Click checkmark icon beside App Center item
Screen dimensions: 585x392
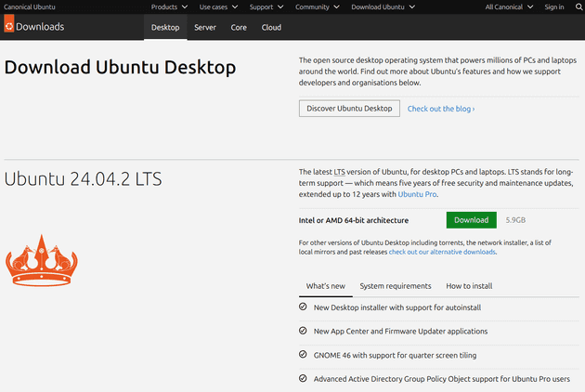pyautogui.click(x=303, y=331)
